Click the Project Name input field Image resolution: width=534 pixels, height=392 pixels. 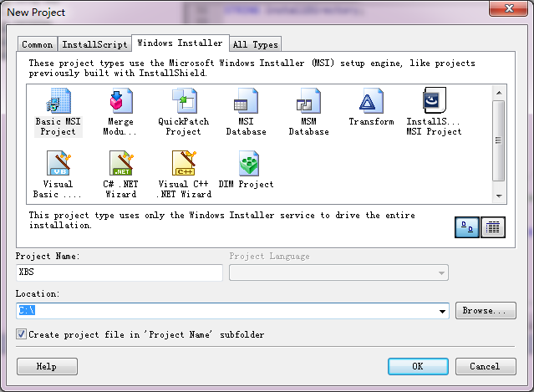pos(120,272)
